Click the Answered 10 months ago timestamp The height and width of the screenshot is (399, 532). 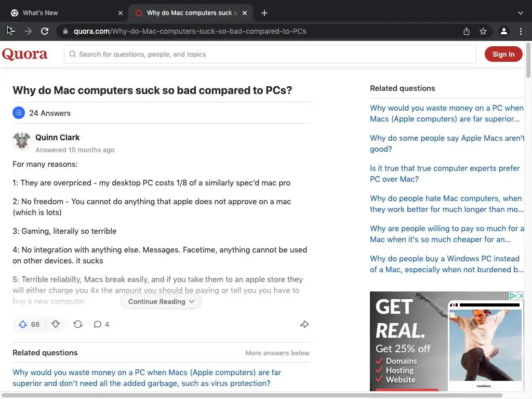click(x=75, y=150)
